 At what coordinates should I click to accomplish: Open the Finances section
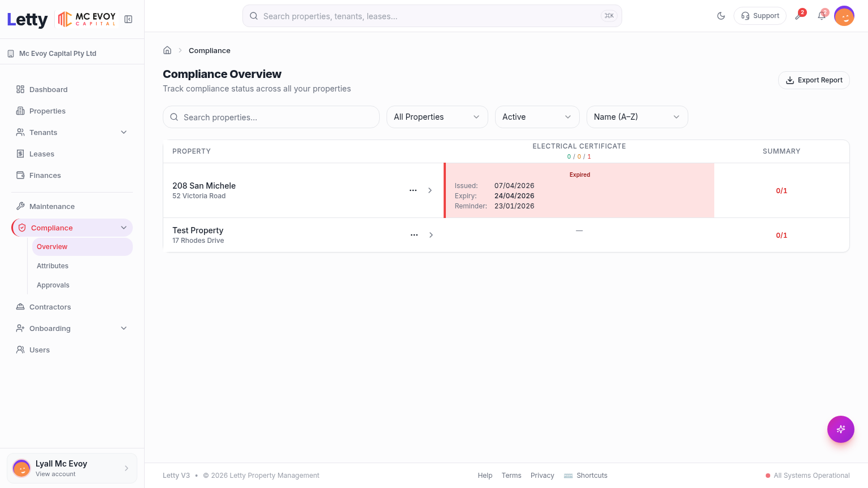[x=72, y=175]
